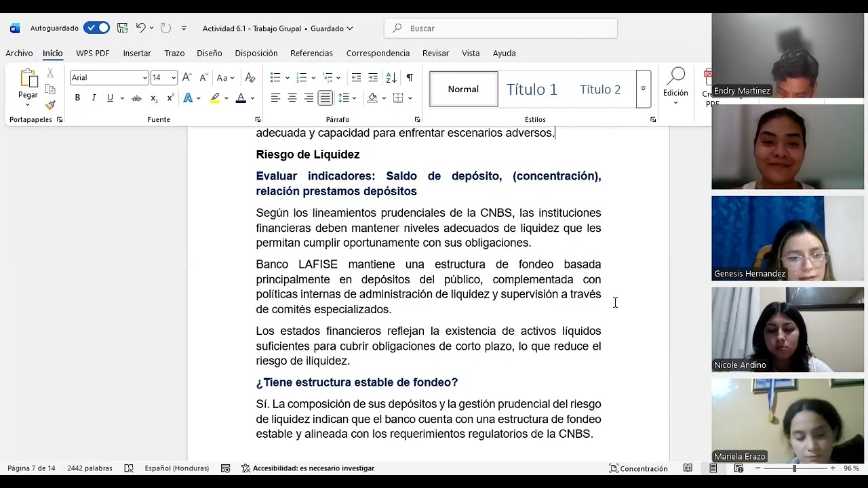
Task: Click the word count 2442 palabras
Action: point(90,468)
